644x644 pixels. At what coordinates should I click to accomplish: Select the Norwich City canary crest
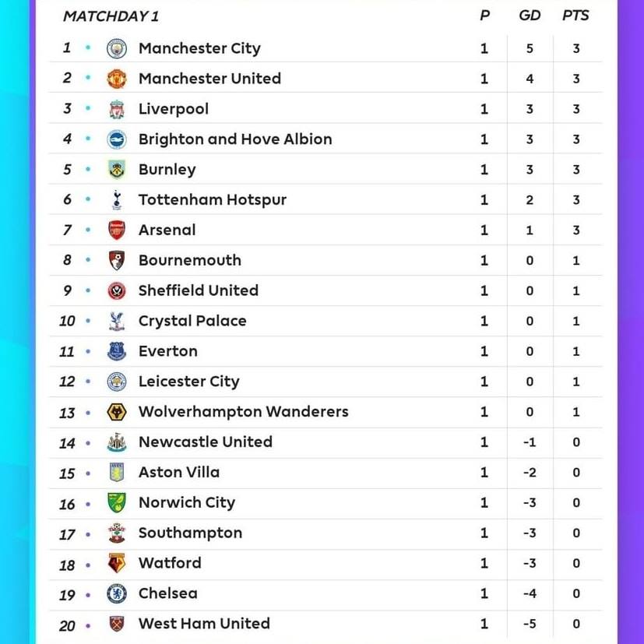click(117, 503)
